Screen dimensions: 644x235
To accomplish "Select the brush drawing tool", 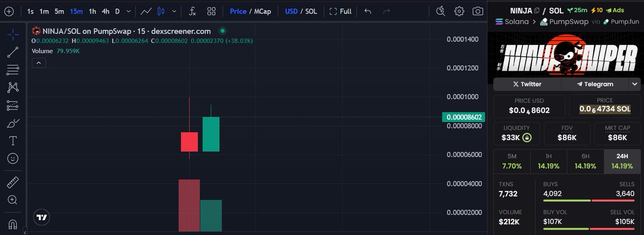I will pos(13,123).
